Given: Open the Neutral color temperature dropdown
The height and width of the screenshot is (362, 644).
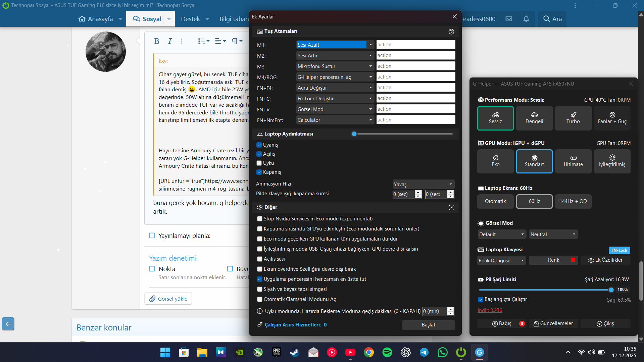Looking at the screenshot, I should pyautogui.click(x=553, y=234).
